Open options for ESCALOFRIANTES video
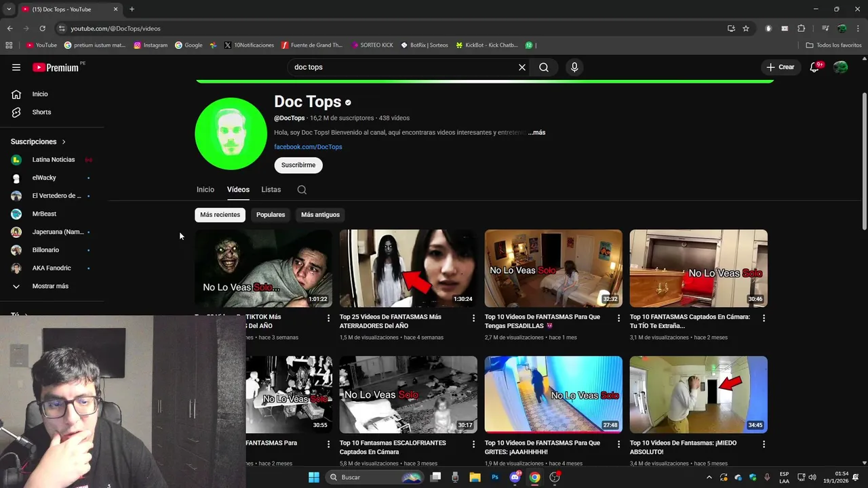Screen dimensions: 868x488 pos(473,444)
